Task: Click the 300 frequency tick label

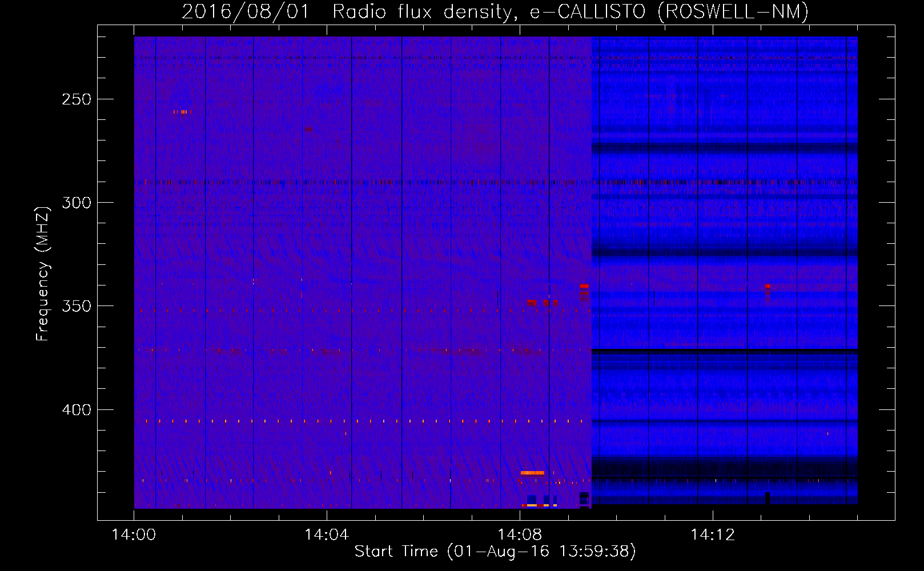Action: [77, 203]
